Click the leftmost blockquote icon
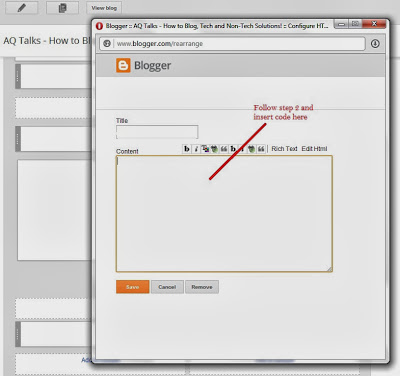The width and height of the screenshot is (400, 376). tap(224, 149)
